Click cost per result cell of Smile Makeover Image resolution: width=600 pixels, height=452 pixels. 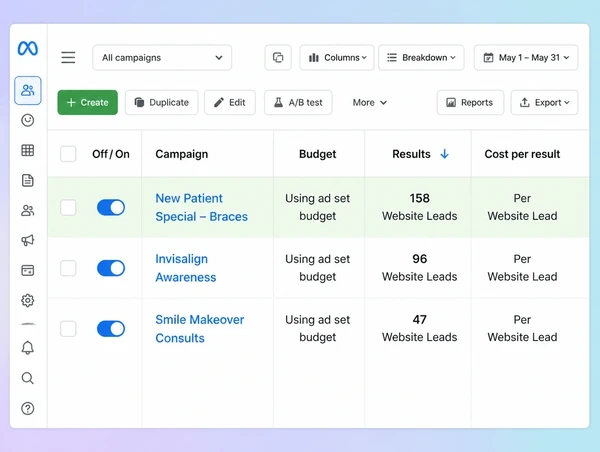[522, 328]
